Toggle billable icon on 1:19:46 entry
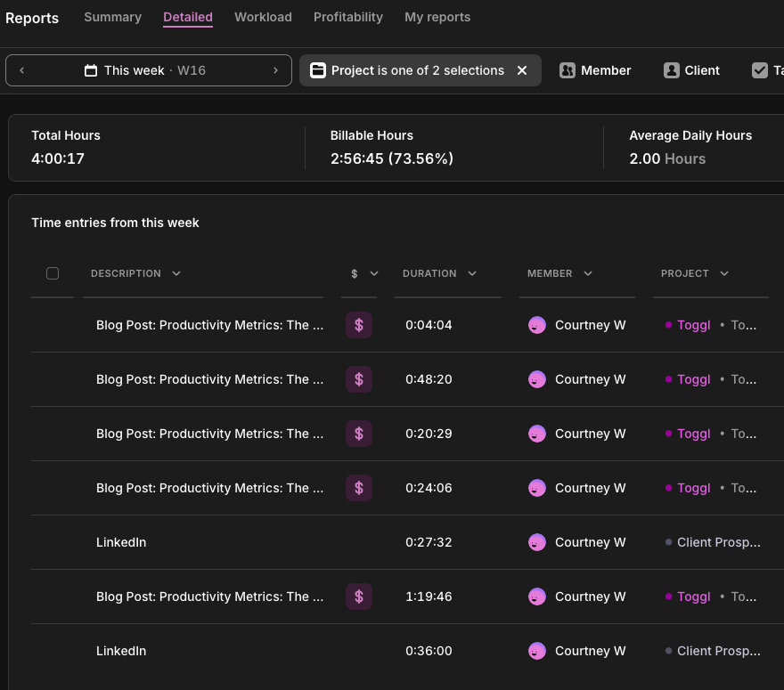This screenshot has width=784, height=690. (359, 597)
